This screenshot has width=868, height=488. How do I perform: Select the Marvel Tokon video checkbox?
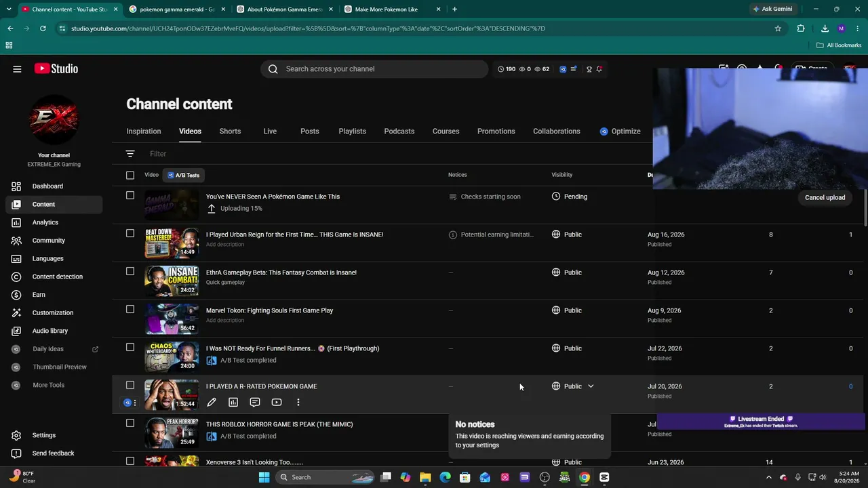[130, 309]
